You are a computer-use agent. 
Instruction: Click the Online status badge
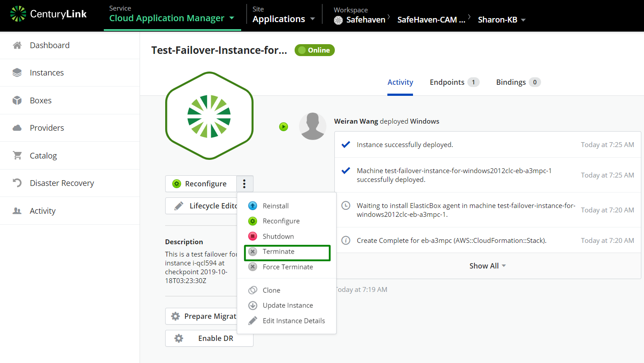tap(314, 50)
